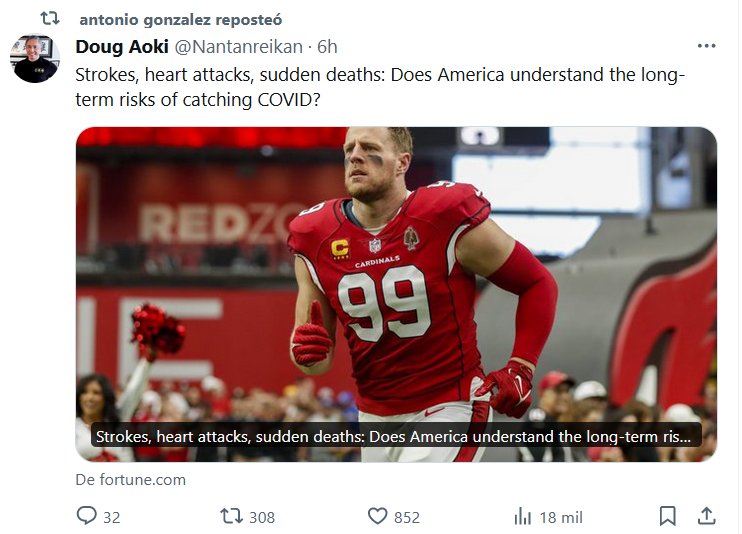Click the "18 mil" views count
This screenshot has width=742, height=534.
click(561, 517)
